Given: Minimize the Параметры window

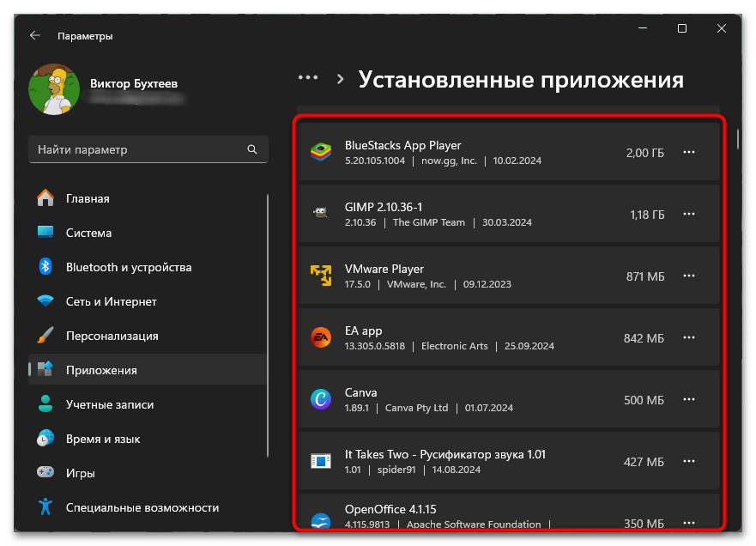Looking at the screenshot, I should coord(643,28).
